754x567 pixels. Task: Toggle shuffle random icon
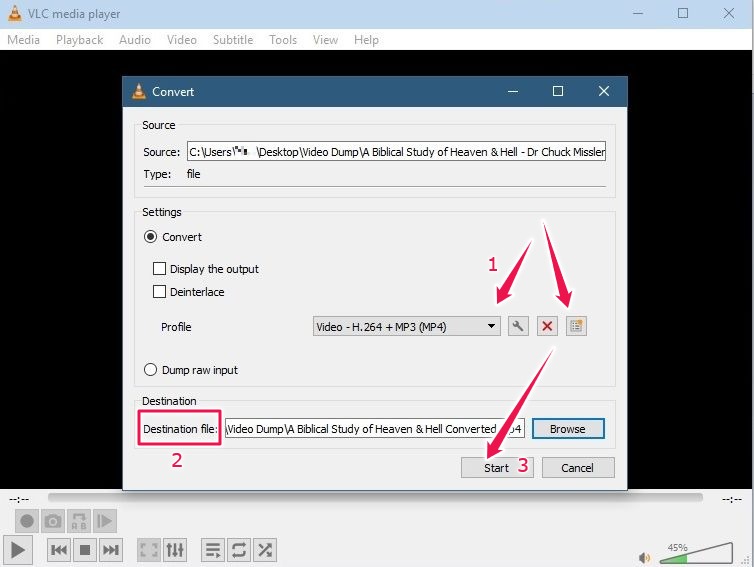[264, 550]
